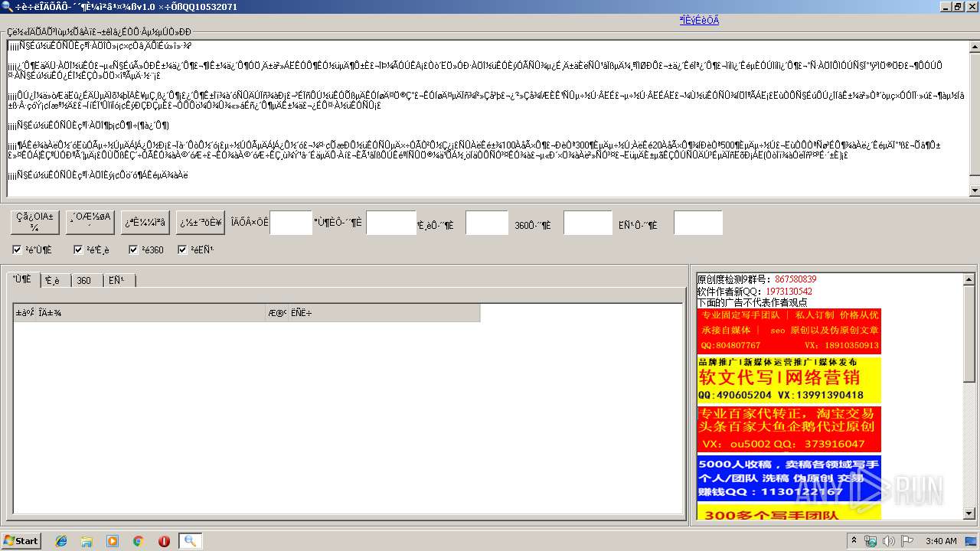
Task: Restore down the application window
Action: tap(957, 7)
